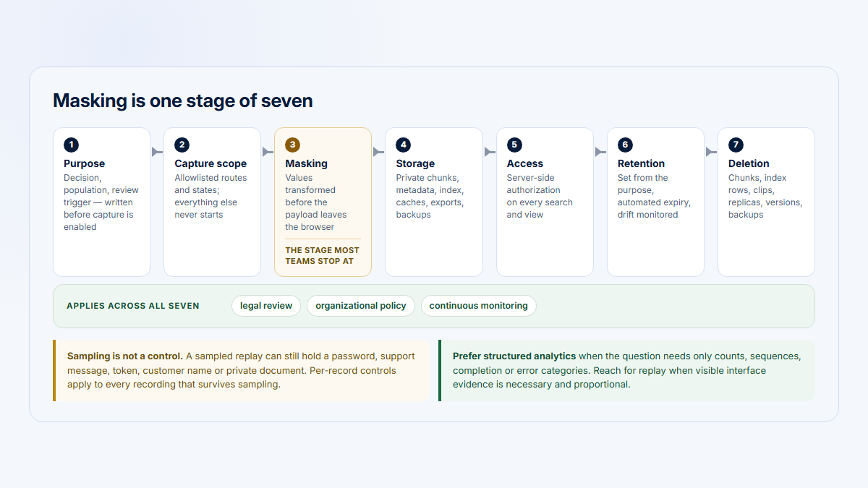This screenshot has width=868, height=488.
Task: Click the 'Prefer structured analytics' callout
Action: click(626, 370)
